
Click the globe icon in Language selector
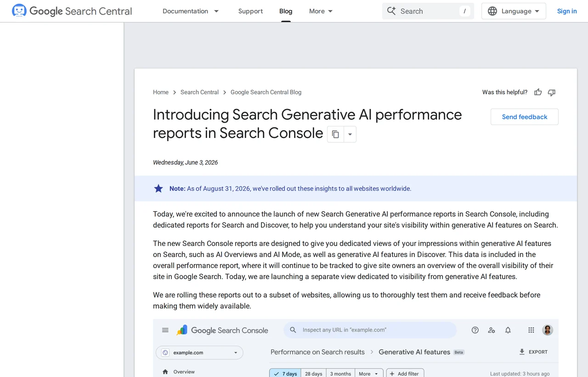coord(492,11)
